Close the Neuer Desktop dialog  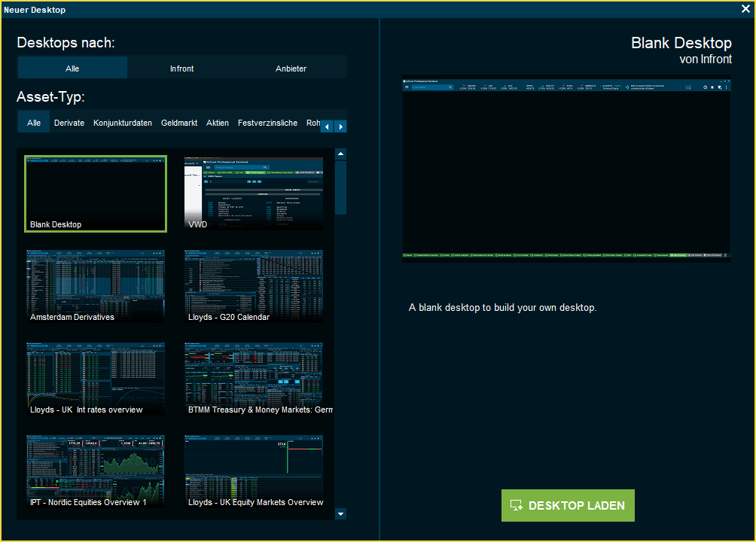tap(745, 9)
